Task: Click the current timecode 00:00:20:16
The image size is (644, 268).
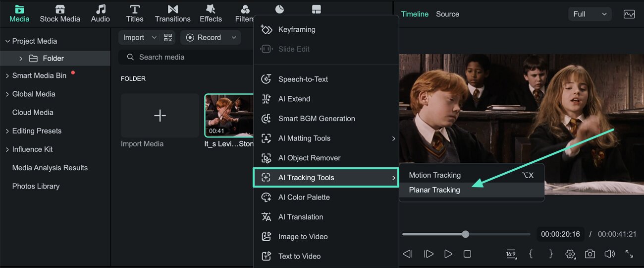Action: [560, 234]
